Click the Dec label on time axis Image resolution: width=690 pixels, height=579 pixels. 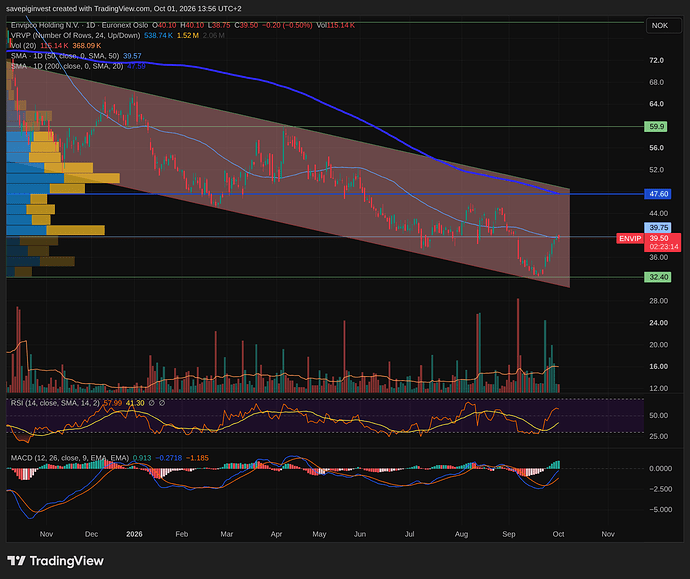91,534
